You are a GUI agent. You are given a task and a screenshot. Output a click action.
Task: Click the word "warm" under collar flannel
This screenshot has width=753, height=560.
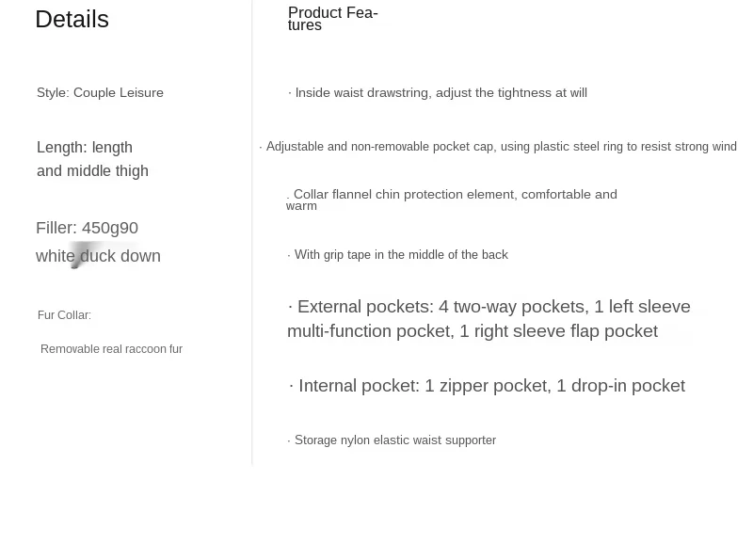(x=301, y=206)
